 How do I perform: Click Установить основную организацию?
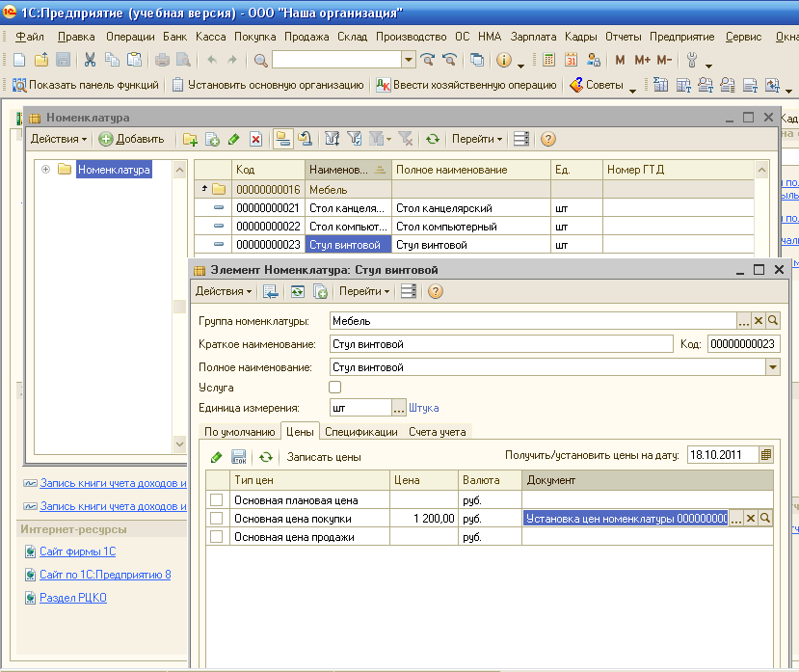coord(269,85)
